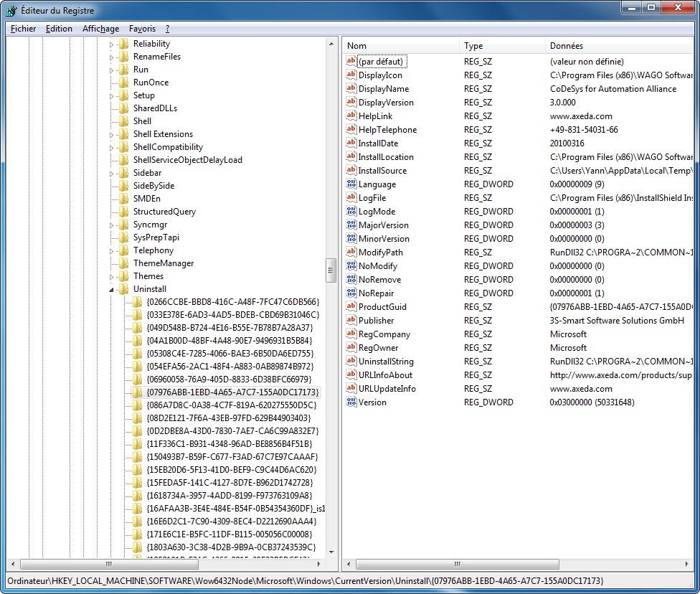Image resolution: width=700 pixels, height=594 pixels.
Task: Click the folder icon of ThemeManager key
Action: [x=123, y=263]
